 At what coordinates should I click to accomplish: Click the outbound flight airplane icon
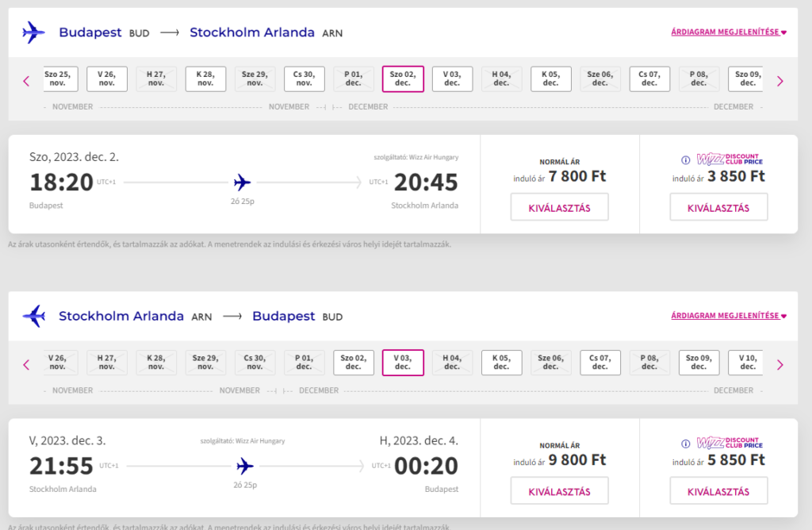click(x=33, y=33)
